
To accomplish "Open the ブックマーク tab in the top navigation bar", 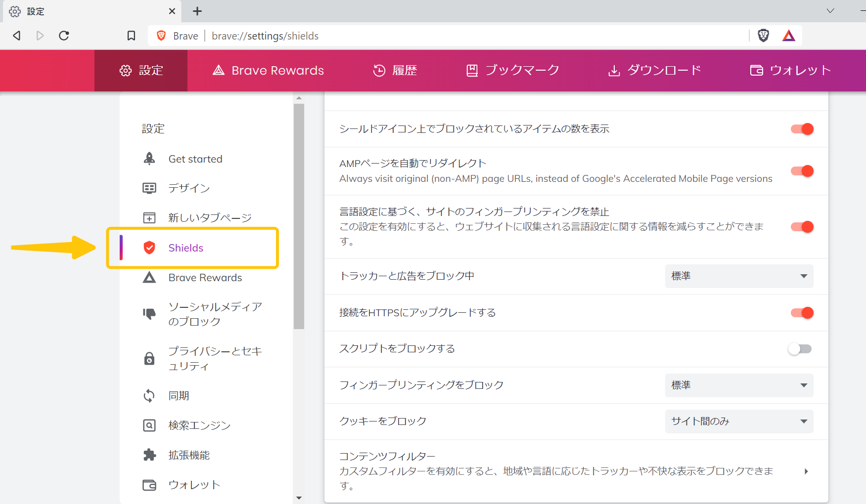I will coord(512,71).
